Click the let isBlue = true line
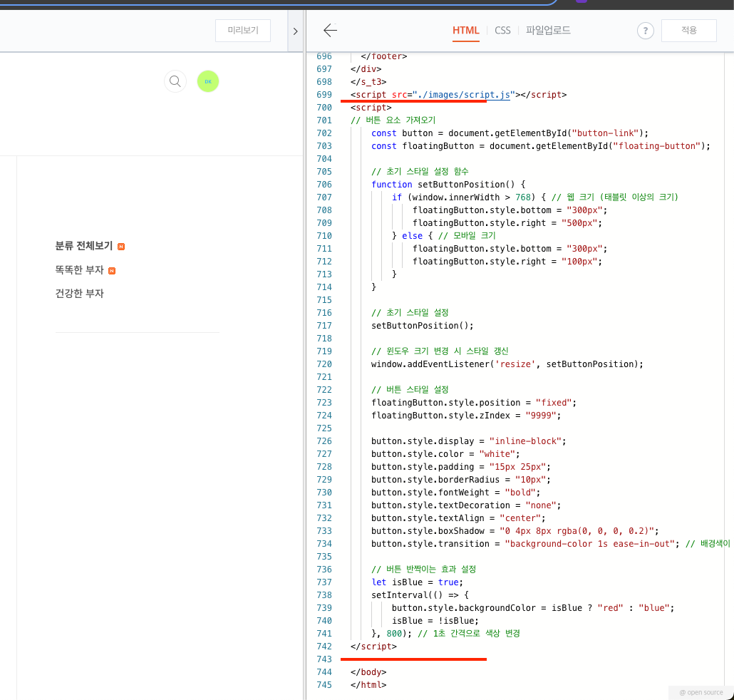Viewport: 734px width, 700px height. coord(417,582)
